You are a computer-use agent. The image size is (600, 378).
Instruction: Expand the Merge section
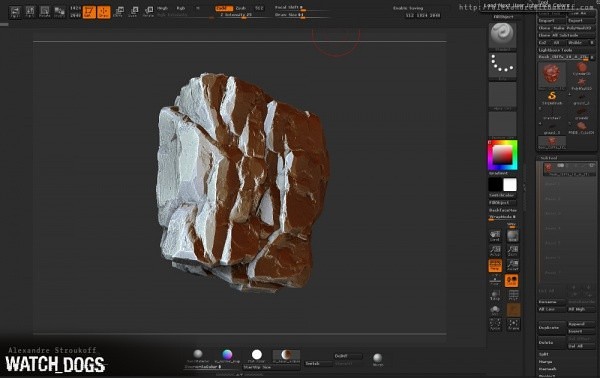546,362
